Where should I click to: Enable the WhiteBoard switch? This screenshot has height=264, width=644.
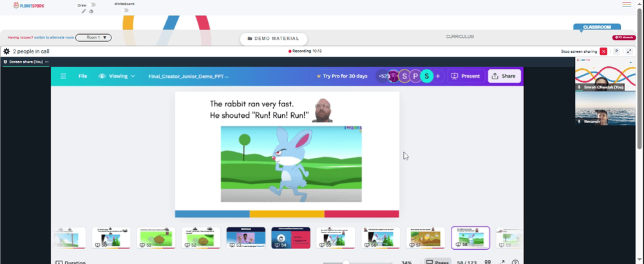point(126,10)
